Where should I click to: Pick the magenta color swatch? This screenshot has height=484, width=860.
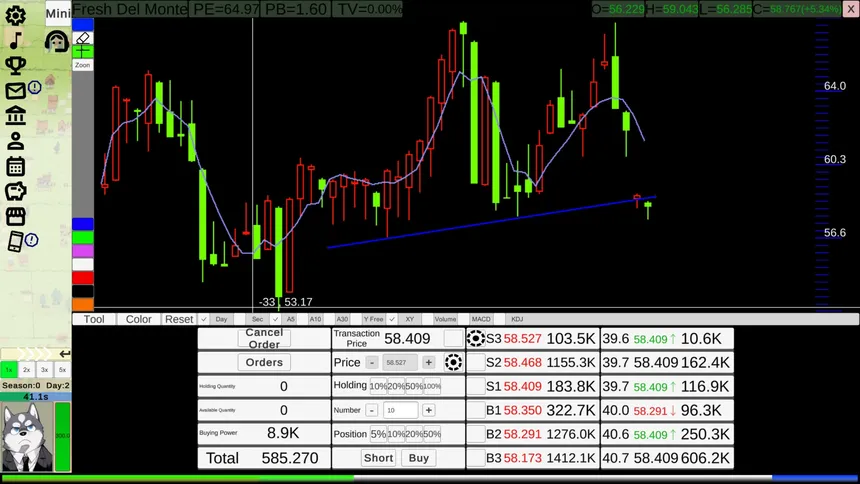coord(83,251)
